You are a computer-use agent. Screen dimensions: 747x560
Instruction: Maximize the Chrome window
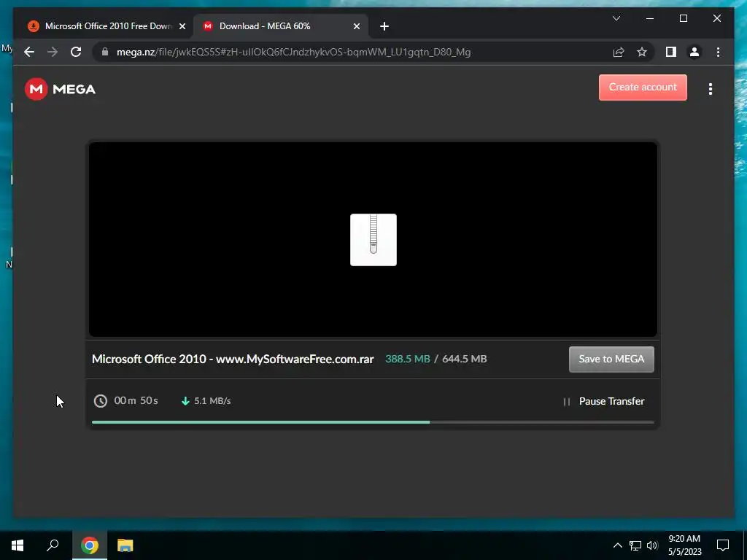click(683, 18)
